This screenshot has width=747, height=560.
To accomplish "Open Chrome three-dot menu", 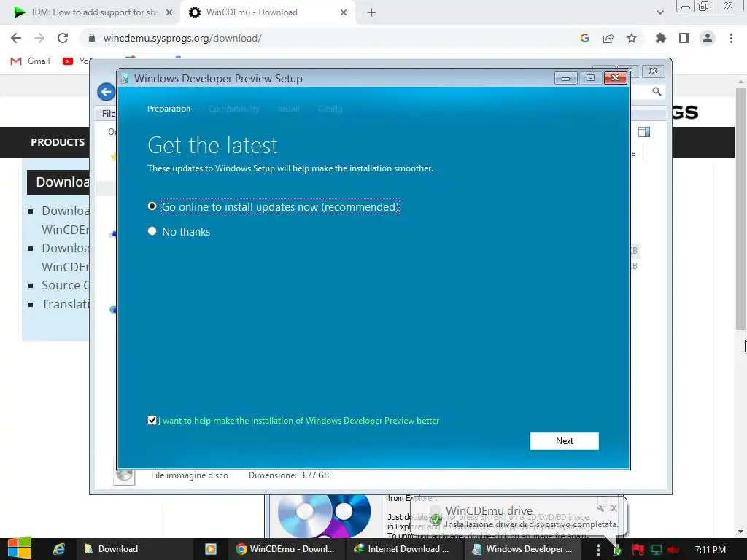I will pos(731,38).
